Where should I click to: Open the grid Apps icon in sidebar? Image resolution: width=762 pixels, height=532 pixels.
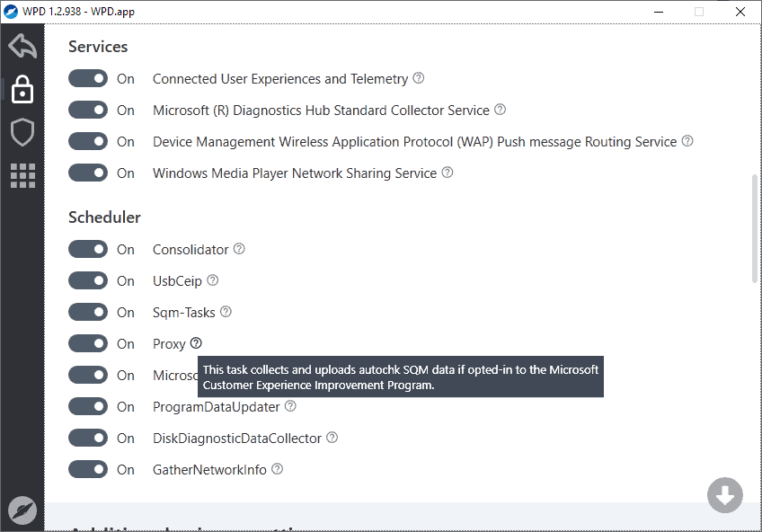(x=22, y=175)
